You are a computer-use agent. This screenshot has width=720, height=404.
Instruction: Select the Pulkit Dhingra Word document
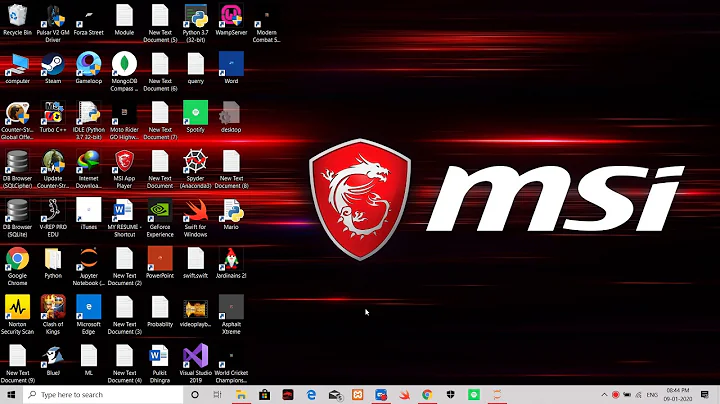(x=160, y=364)
